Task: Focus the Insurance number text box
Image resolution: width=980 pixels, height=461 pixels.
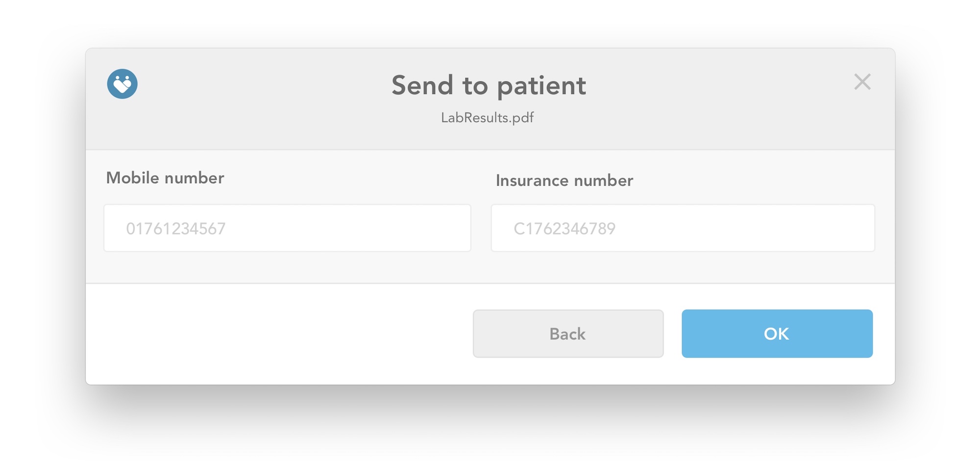Action: click(x=683, y=228)
